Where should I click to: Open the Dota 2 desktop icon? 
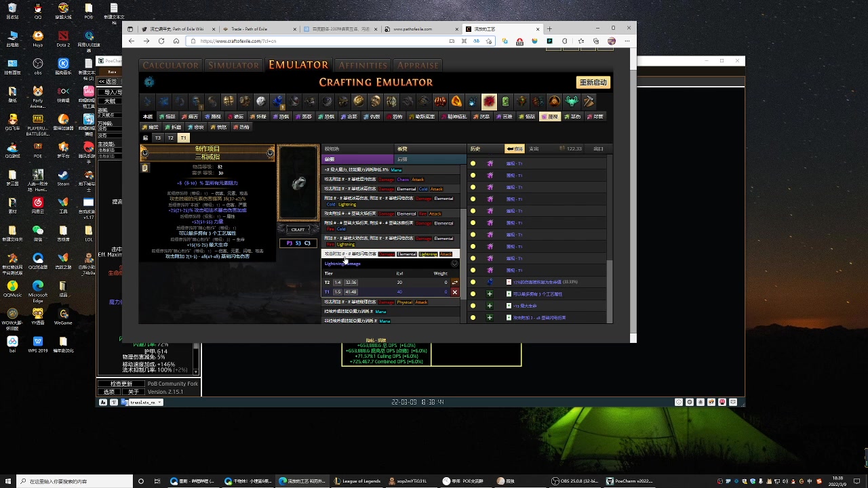coord(63,38)
